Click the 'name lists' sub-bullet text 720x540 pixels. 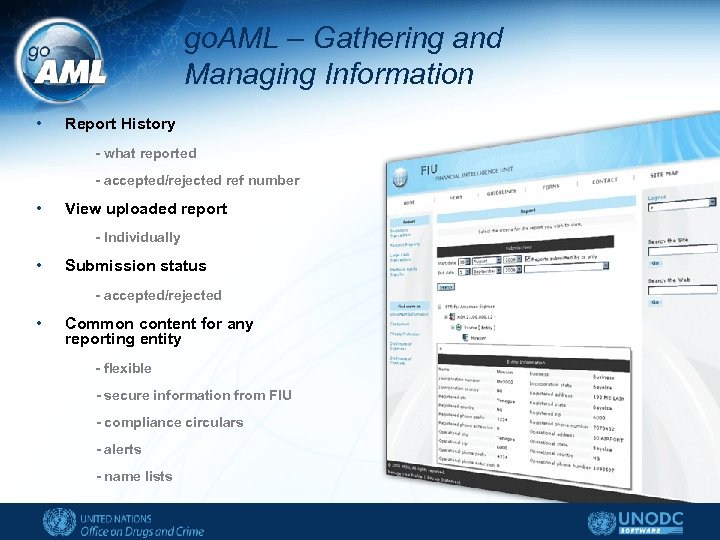(x=138, y=477)
